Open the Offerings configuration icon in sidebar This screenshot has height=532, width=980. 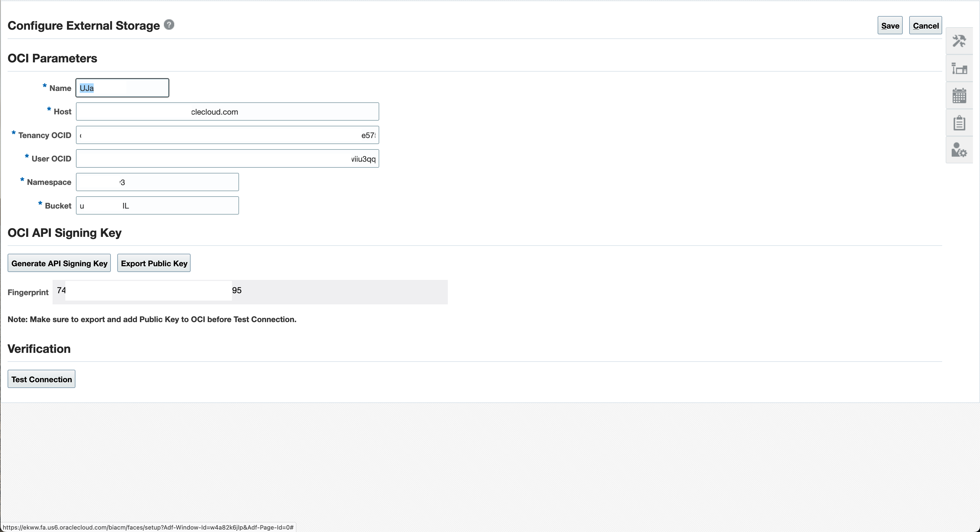coord(959,69)
